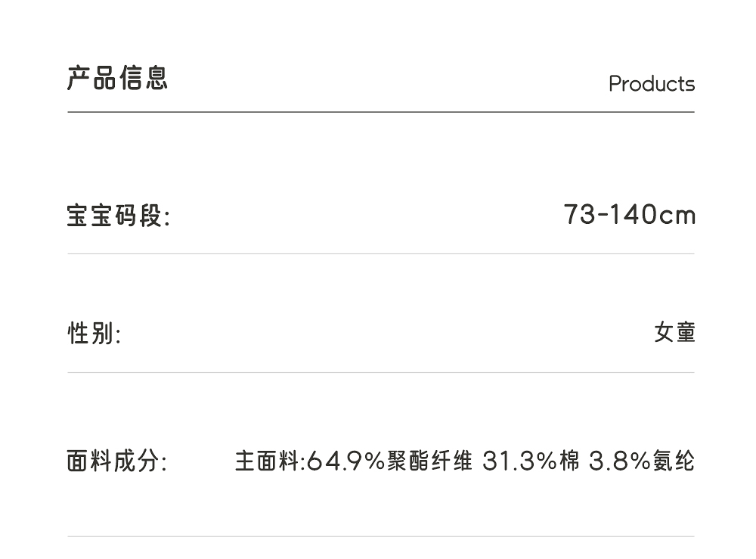Click the dark divider under 产品信息 heading
The image size is (756, 559).
(x=380, y=112)
